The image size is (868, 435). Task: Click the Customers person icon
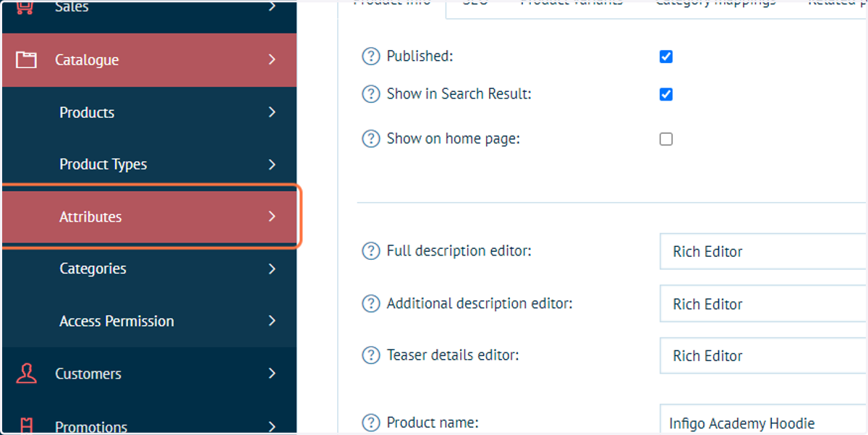tap(26, 373)
